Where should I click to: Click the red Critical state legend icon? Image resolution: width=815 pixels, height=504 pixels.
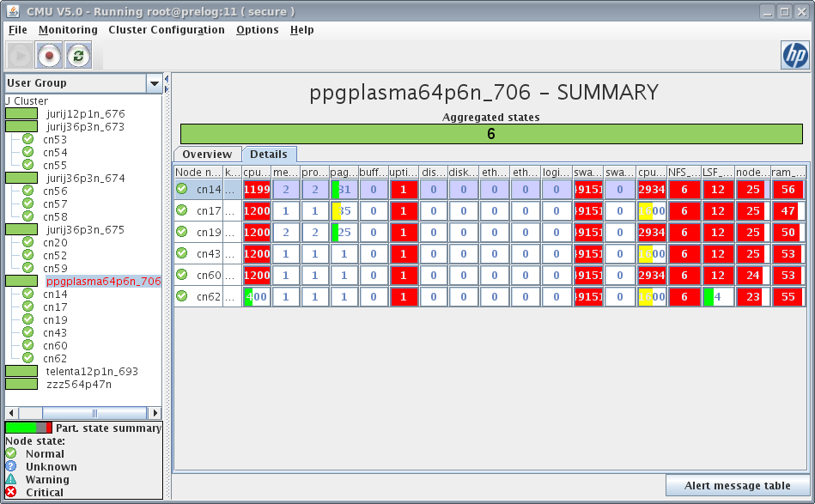pos(11,493)
